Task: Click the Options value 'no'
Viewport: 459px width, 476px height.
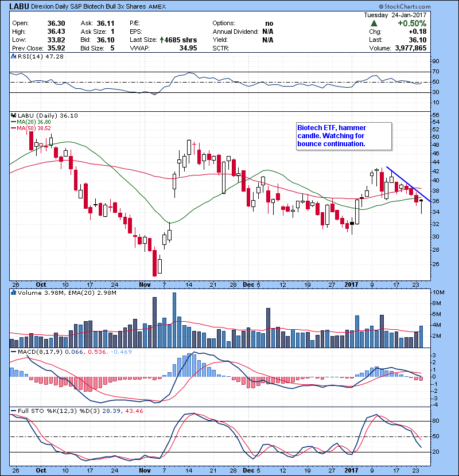Action: pyautogui.click(x=269, y=24)
